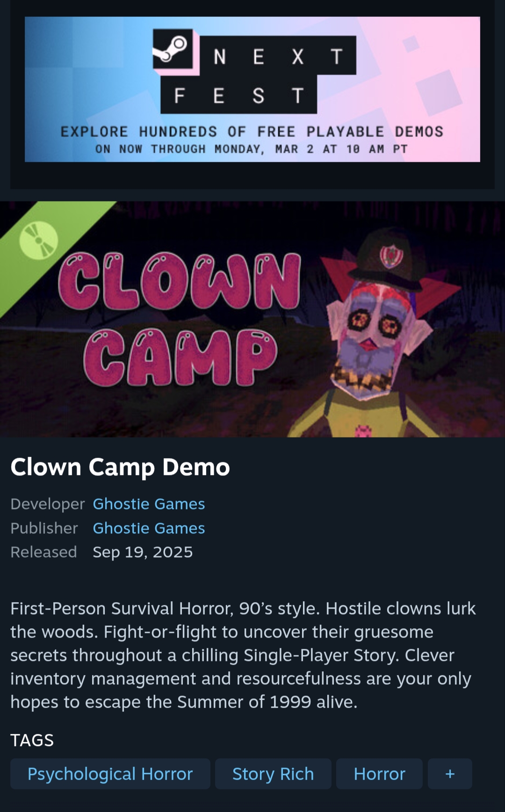Image resolution: width=505 pixels, height=812 pixels.
Task: Click the badge on the clown's hat
Action: pos(391,256)
